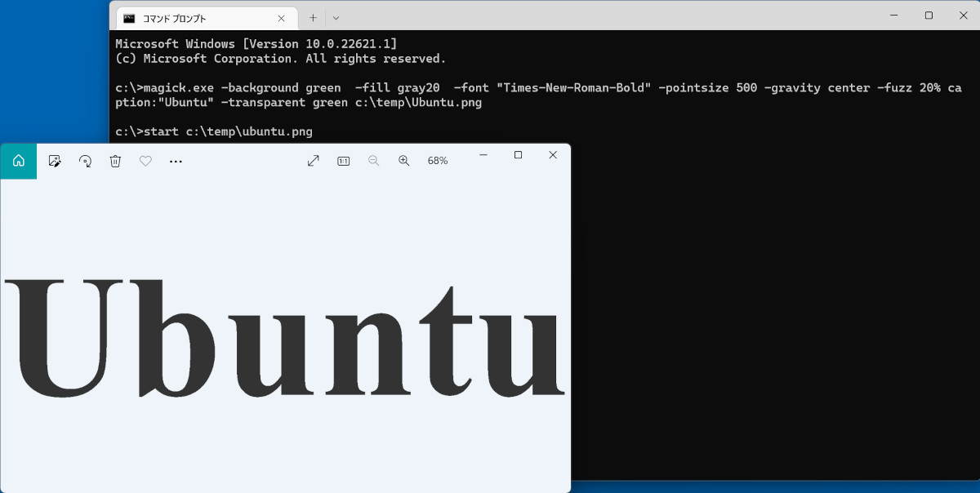
Task: Maximize the Command Prompt terminal window
Action: click(929, 16)
